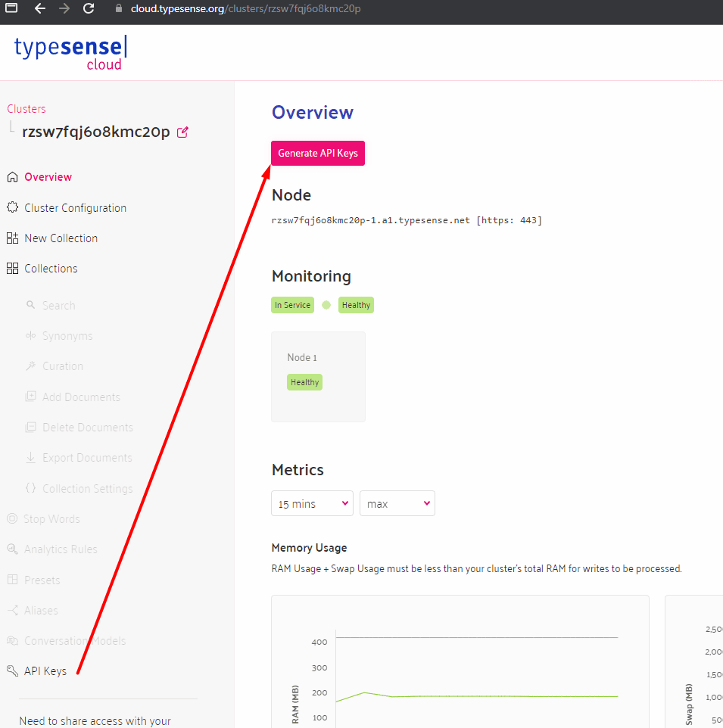Screen dimensions: 723x728
Task: Open Export Documents under Collections
Action: (x=87, y=457)
